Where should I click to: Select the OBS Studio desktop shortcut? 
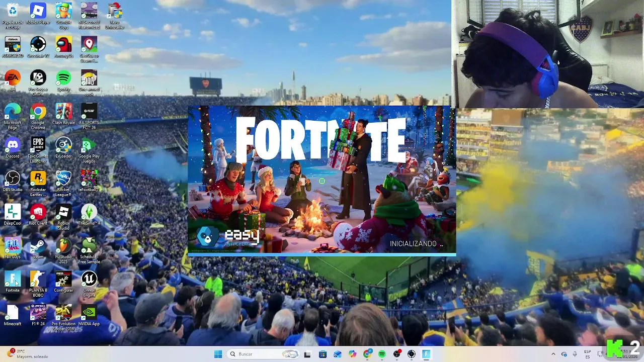(13, 181)
